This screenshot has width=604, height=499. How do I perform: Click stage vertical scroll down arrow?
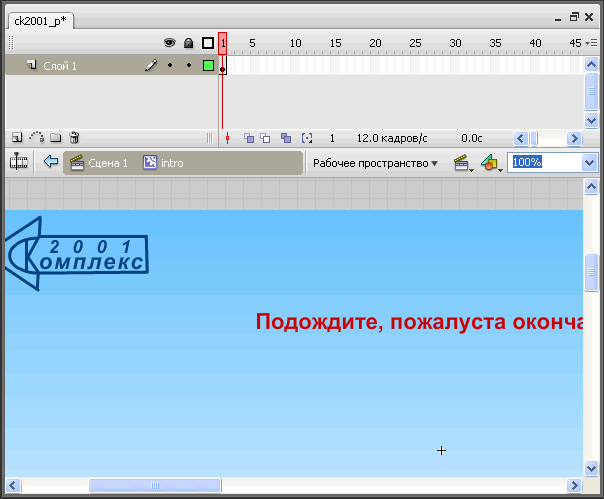591,468
